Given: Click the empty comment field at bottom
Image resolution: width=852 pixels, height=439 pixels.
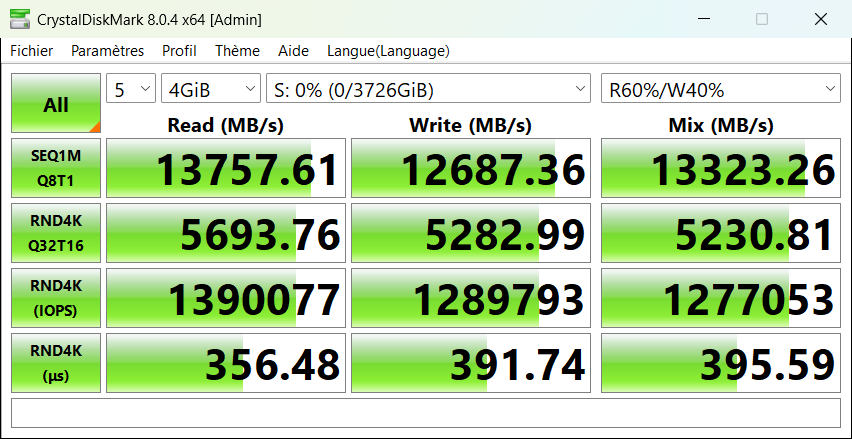Looking at the screenshot, I should 425,412.
